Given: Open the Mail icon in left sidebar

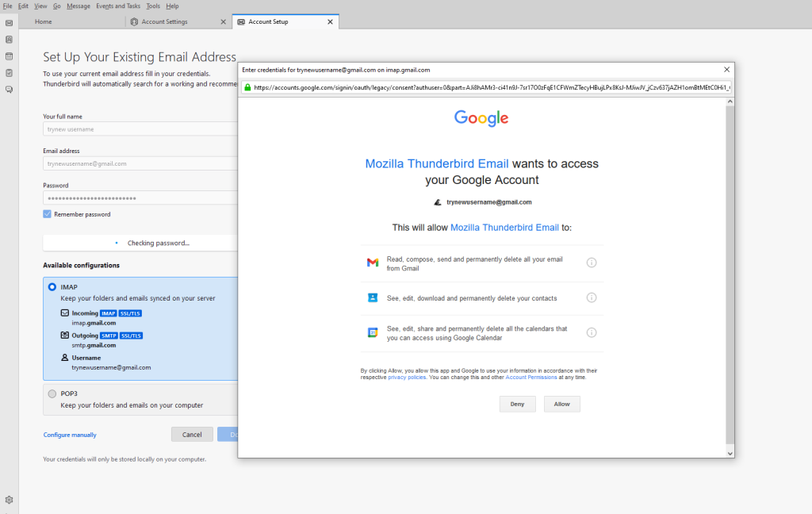Looking at the screenshot, I should pyautogui.click(x=9, y=22).
